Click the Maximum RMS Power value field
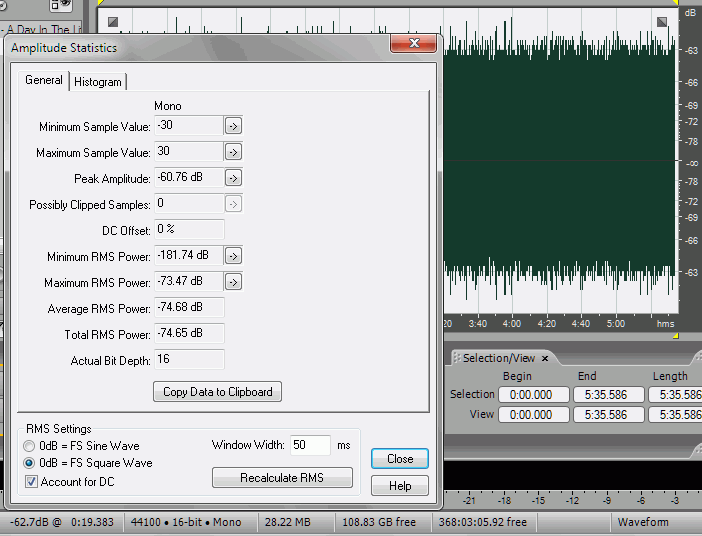Viewport: 702px width, 536px height. (189, 281)
